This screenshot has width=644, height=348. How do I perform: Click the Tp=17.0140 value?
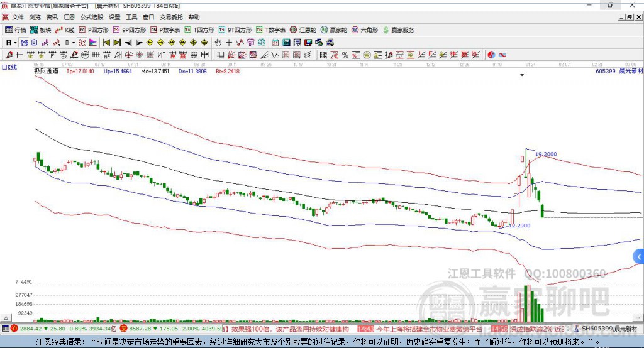80,72
